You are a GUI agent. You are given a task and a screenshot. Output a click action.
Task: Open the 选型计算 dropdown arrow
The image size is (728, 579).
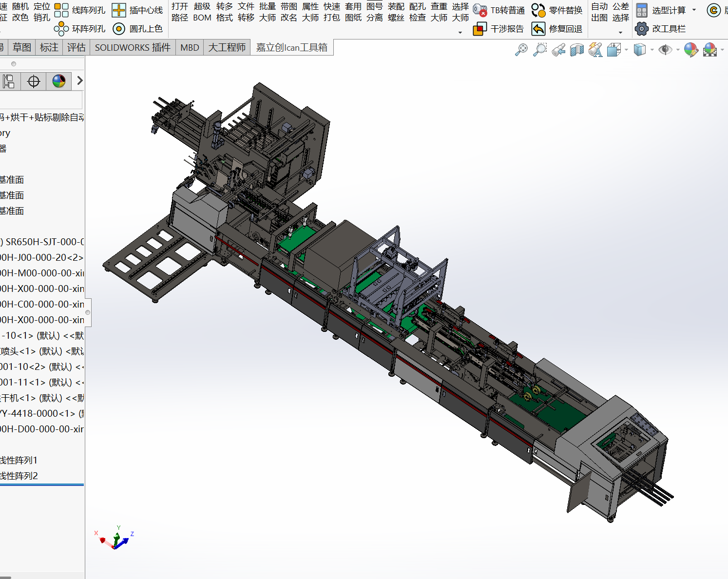click(x=694, y=10)
